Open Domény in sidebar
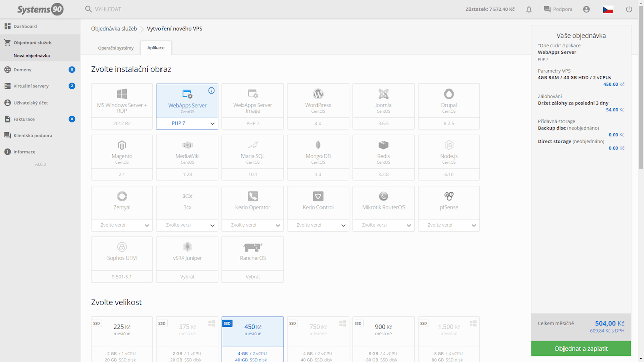This screenshot has height=362, width=644. (40, 70)
